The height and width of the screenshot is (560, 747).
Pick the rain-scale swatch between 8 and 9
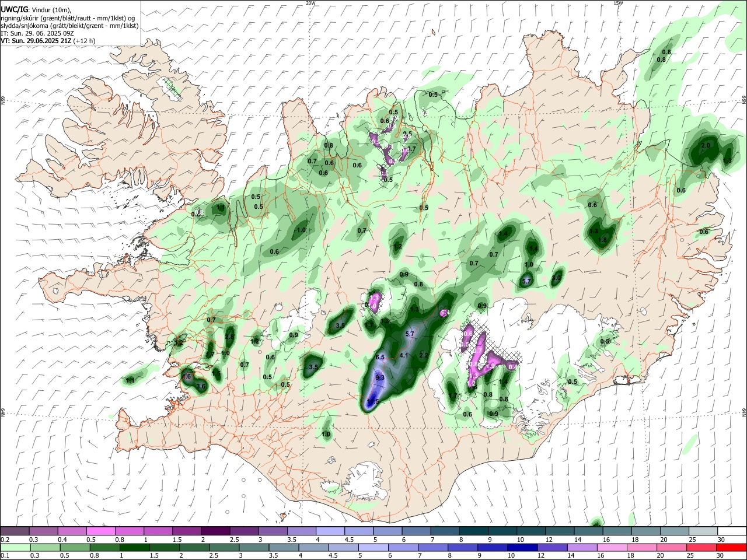pyautogui.click(x=463, y=547)
